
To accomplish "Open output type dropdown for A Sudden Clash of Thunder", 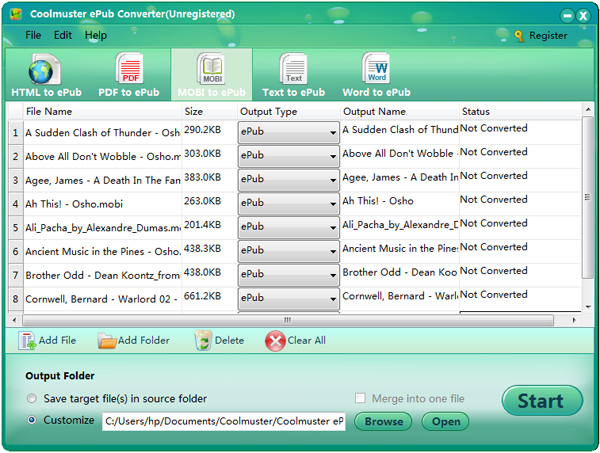I will (x=289, y=132).
